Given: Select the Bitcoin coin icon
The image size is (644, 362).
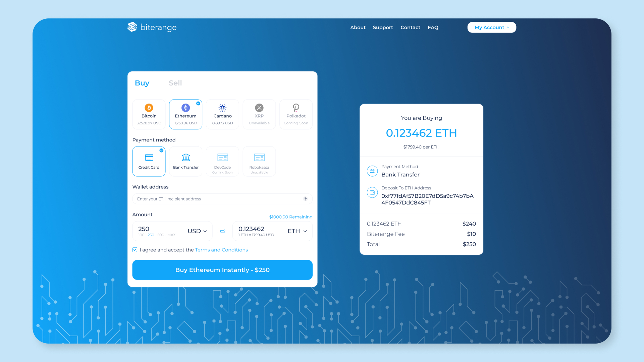Looking at the screenshot, I should (x=149, y=108).
